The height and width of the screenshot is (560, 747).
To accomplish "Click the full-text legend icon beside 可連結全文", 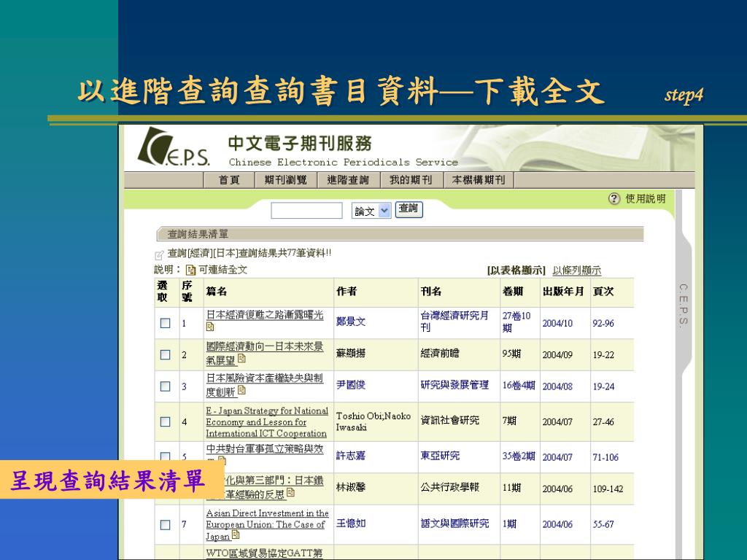I will coord(190,270).
